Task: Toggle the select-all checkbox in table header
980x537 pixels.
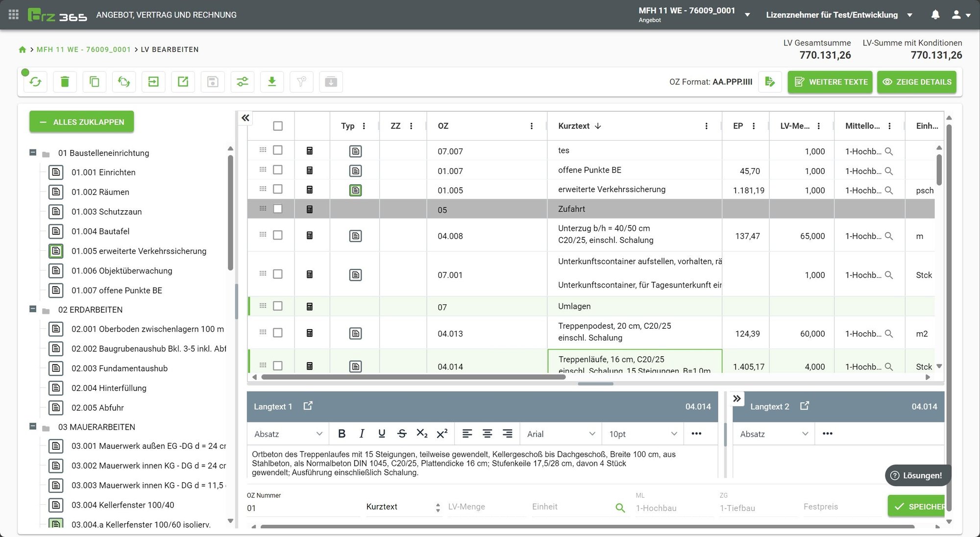Action: [278, 126]
